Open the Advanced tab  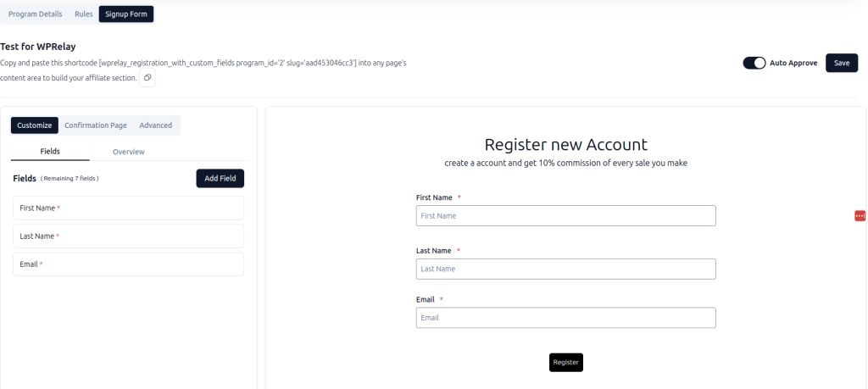point(155,125)
